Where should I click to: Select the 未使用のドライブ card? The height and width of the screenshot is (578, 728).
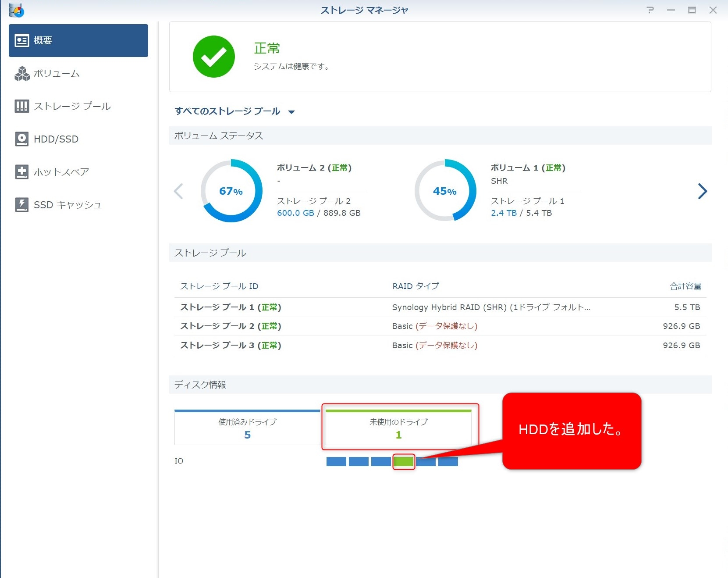click(x=398, y=428)
